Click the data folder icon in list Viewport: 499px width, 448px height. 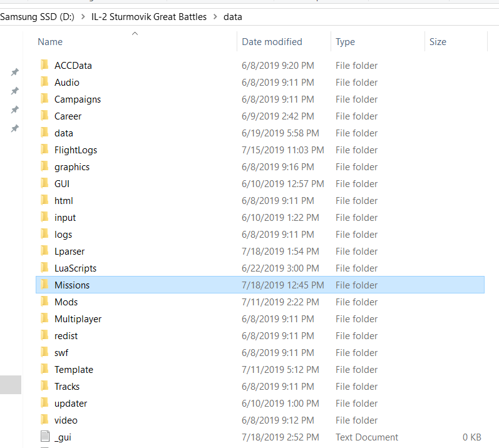[x=45, y=132]
